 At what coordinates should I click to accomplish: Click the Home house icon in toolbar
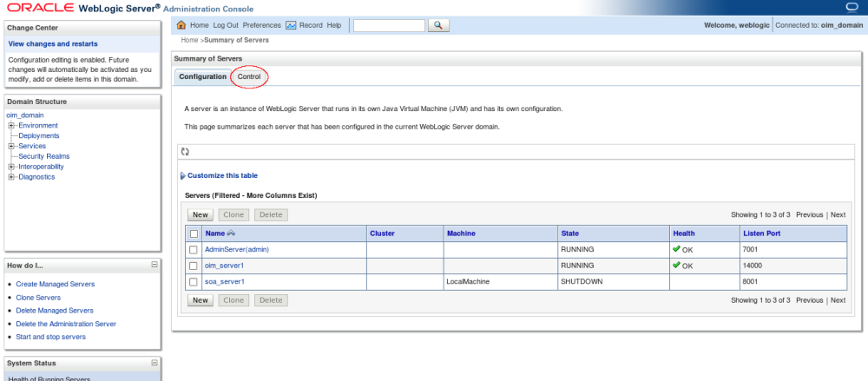click(x=181, y=25)
